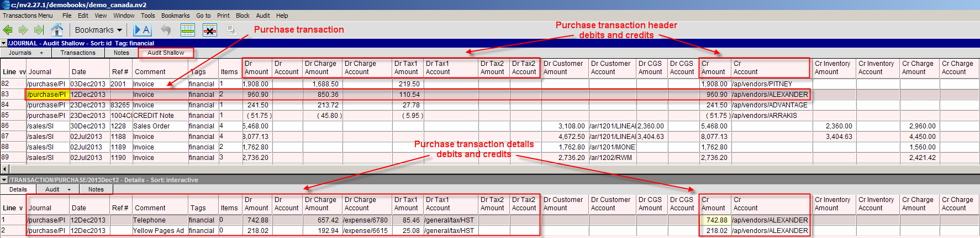Image resolution: width=980 pixels, height=238 pixels.
Task: Collapse the /JOURNAL panel triangle
Action: tap(4, 43)
